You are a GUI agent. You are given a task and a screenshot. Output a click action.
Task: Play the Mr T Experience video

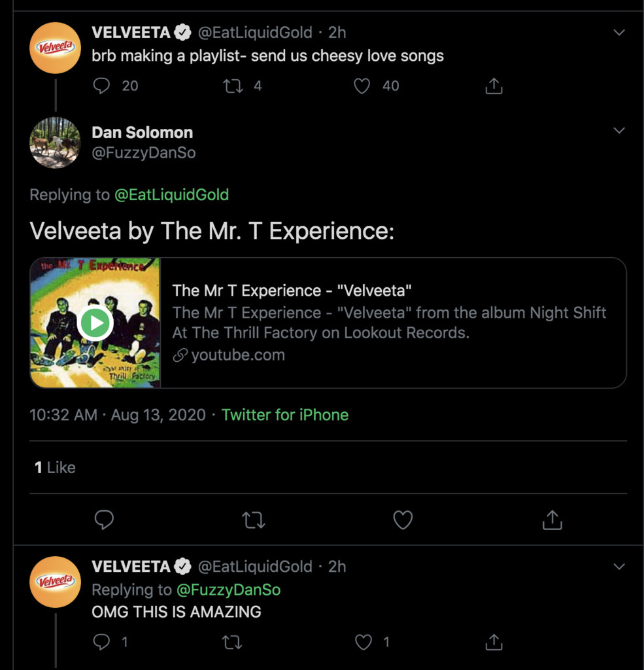click(x=95, y=323)
